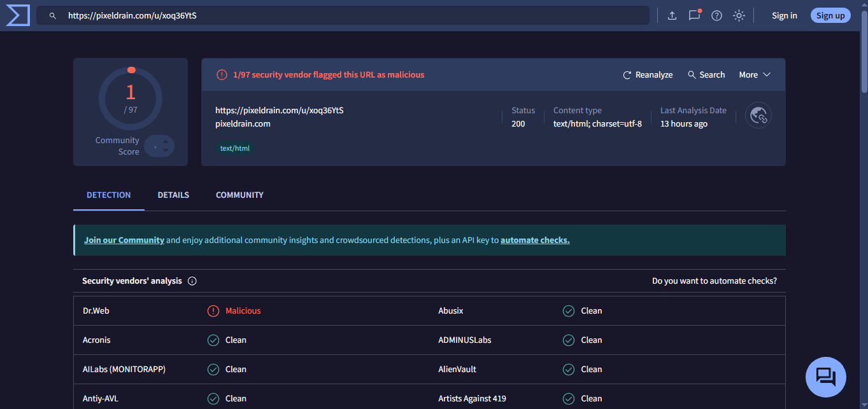Screen dimensions: 868x409
Task: Switch to the DETECTION tab
Action: [109, 195]
